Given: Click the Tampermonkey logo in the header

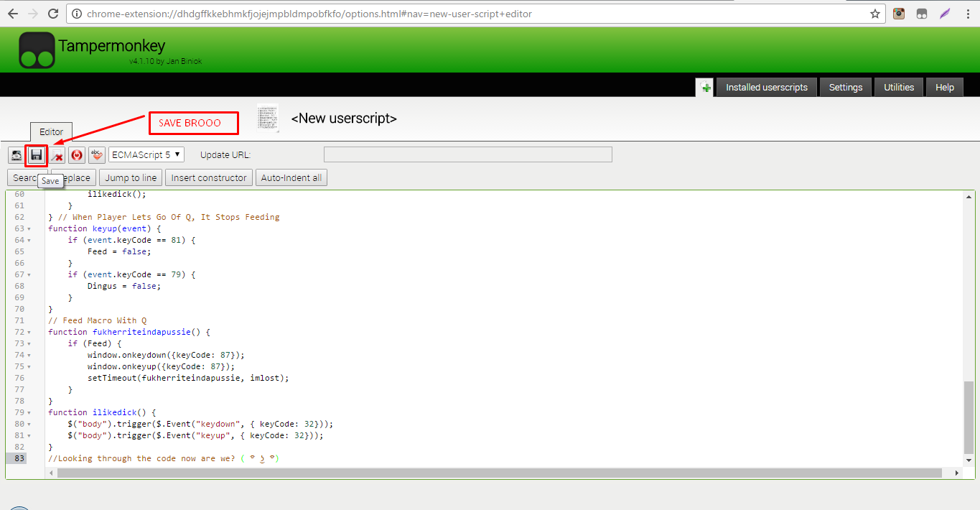Looking at the screenshot, I should pos(37,50).
